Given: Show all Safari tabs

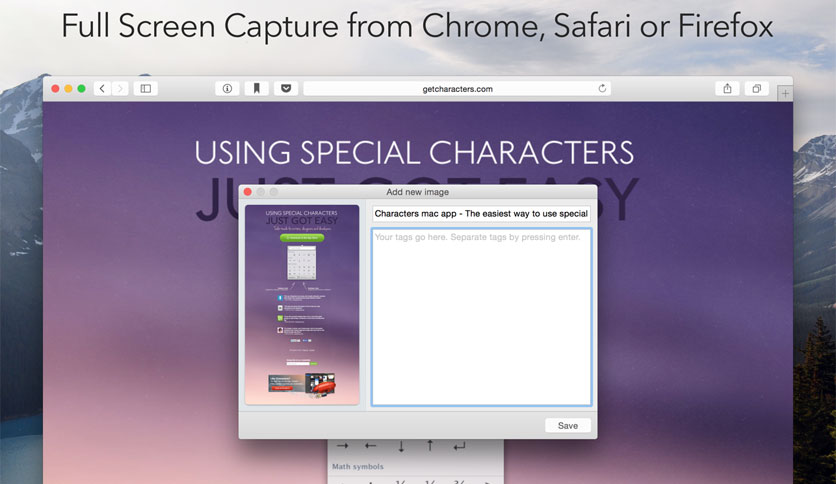Looking at the screenshot, I should tap(757, 88).
